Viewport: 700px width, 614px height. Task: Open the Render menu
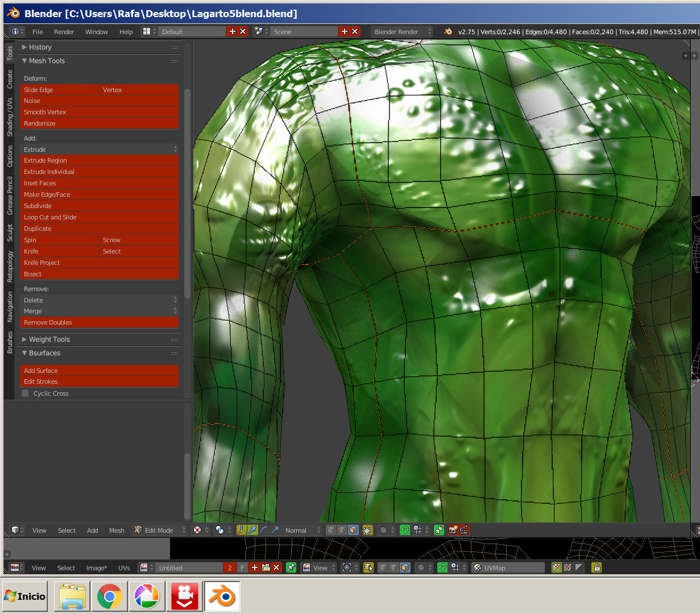pos(64,32)
